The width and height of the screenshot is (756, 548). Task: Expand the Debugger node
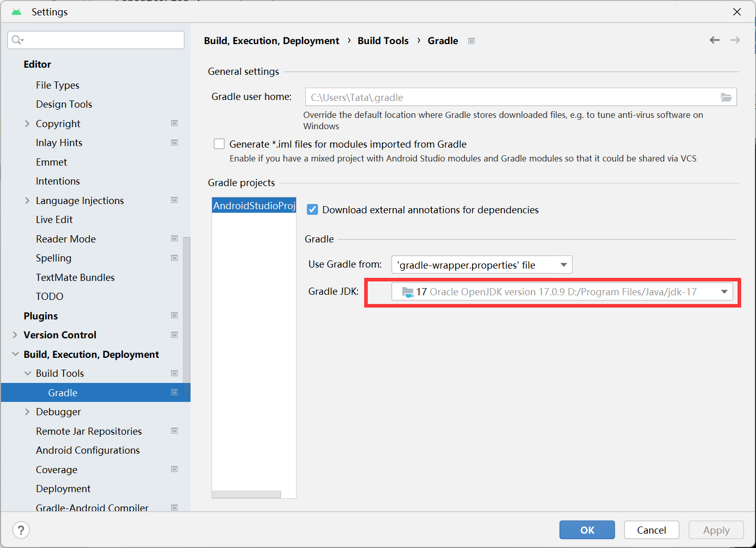[27, 412]
